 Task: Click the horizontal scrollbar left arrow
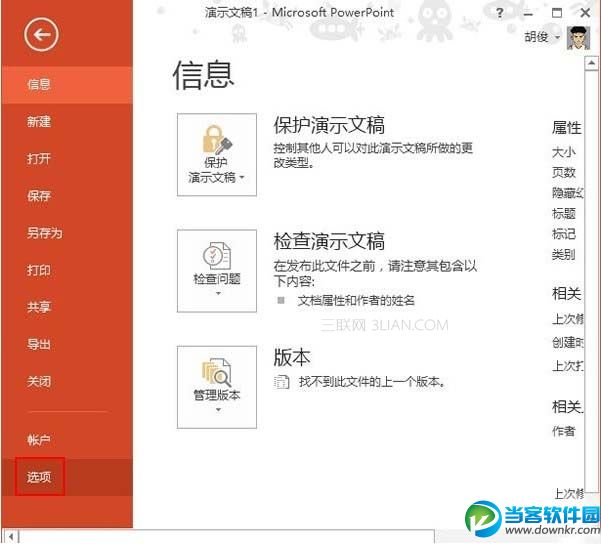click(x=10, y=536)
